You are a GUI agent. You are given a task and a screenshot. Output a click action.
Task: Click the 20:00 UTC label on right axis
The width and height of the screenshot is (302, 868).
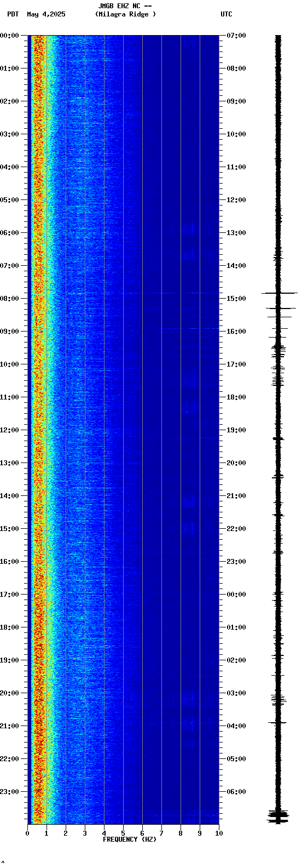pyautogui.click(x=236, y=463)
